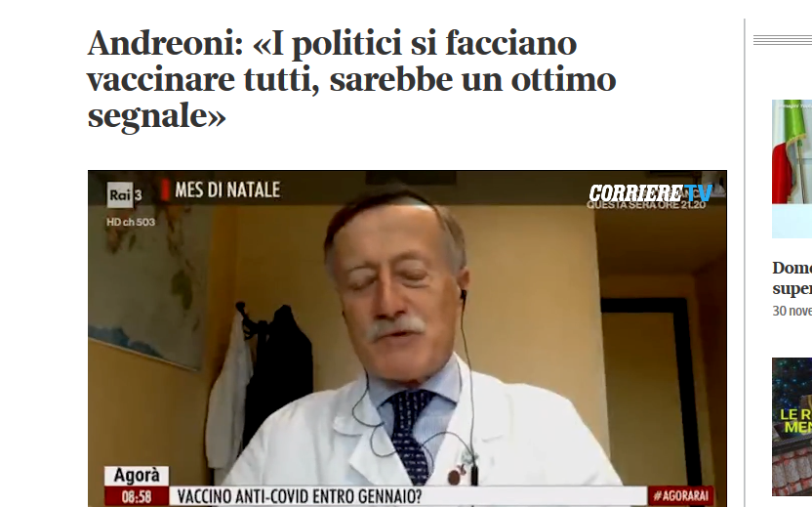
Task: Open sidebar article titled 'Dome... super'
Action: coord(792,277)
